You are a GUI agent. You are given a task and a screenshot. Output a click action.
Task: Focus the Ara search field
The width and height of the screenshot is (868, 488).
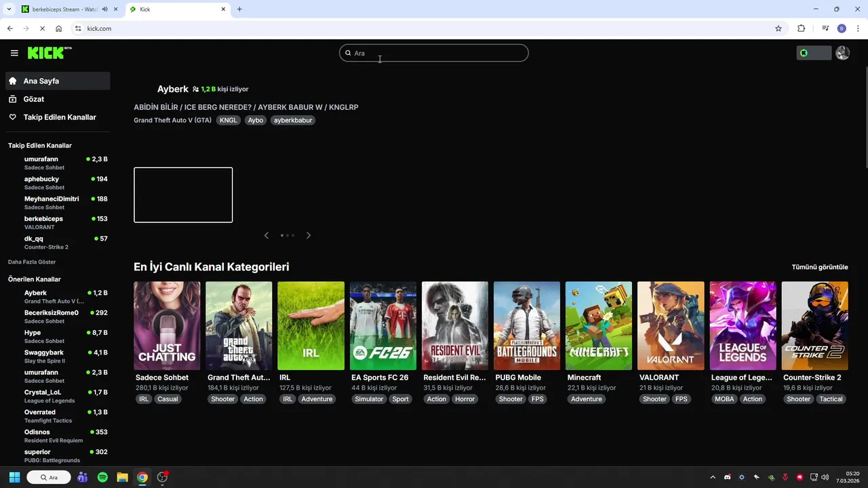434,53
